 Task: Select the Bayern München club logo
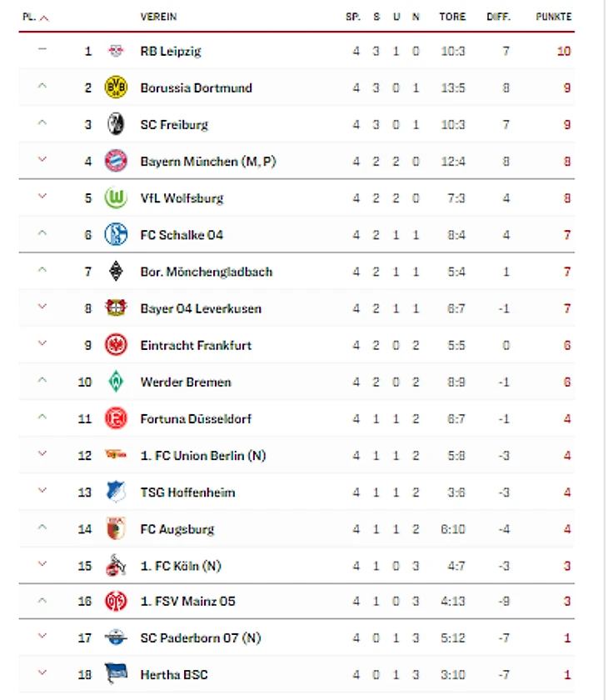tap(116, 161)
